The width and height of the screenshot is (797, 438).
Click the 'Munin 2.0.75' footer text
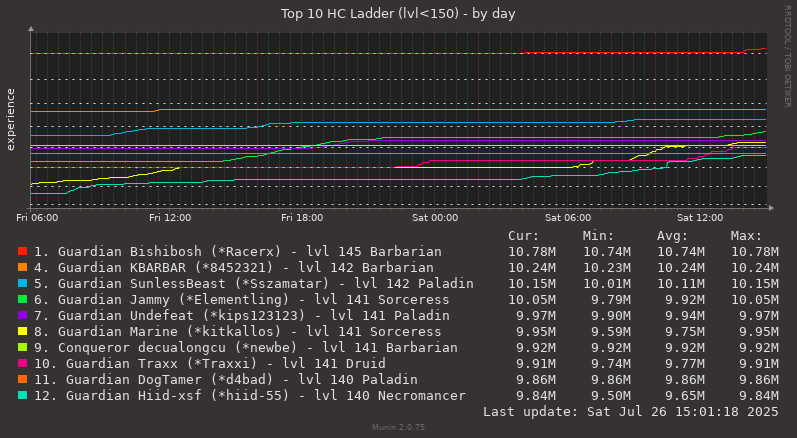tap(398, 427)
